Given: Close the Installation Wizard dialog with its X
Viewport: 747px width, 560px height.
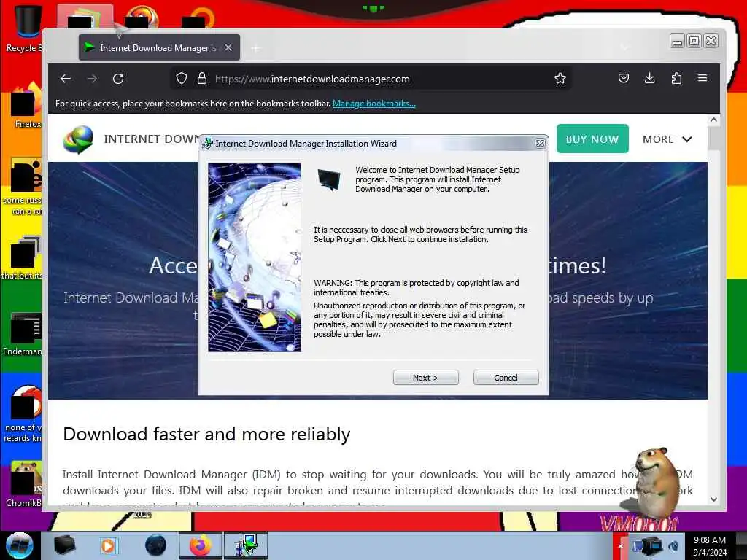Looking at the screenshot, I should click(540, 144).
